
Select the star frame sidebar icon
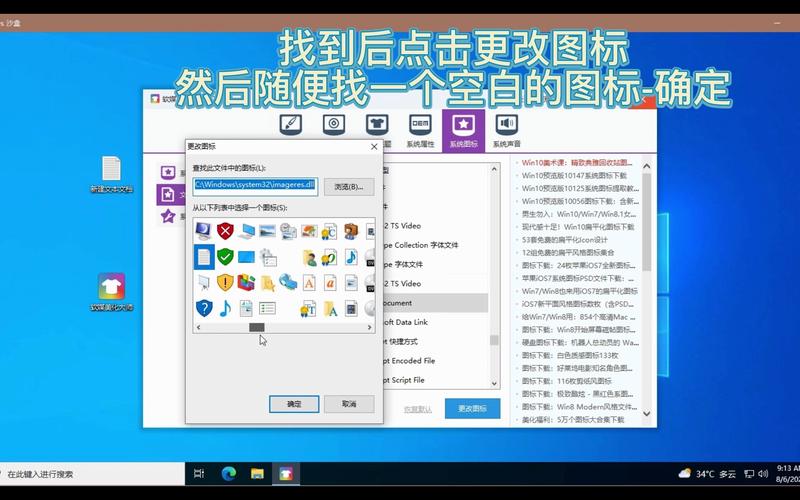[168, 172]
